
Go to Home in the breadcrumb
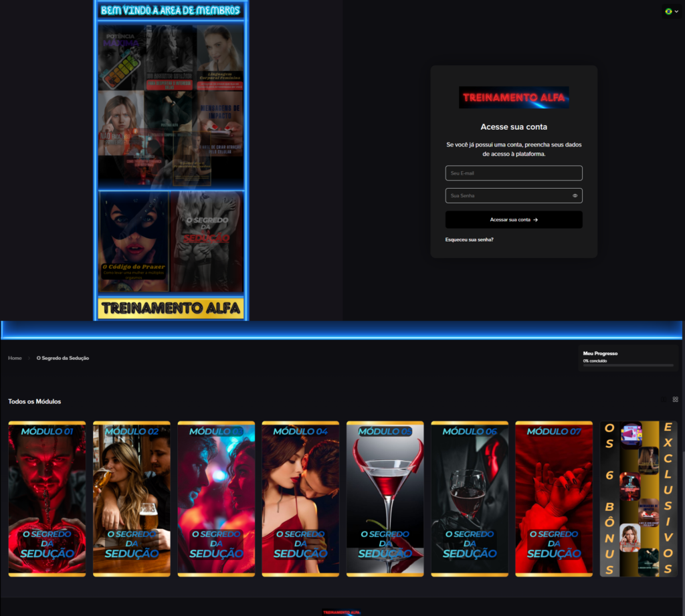(x=15, y=358)
